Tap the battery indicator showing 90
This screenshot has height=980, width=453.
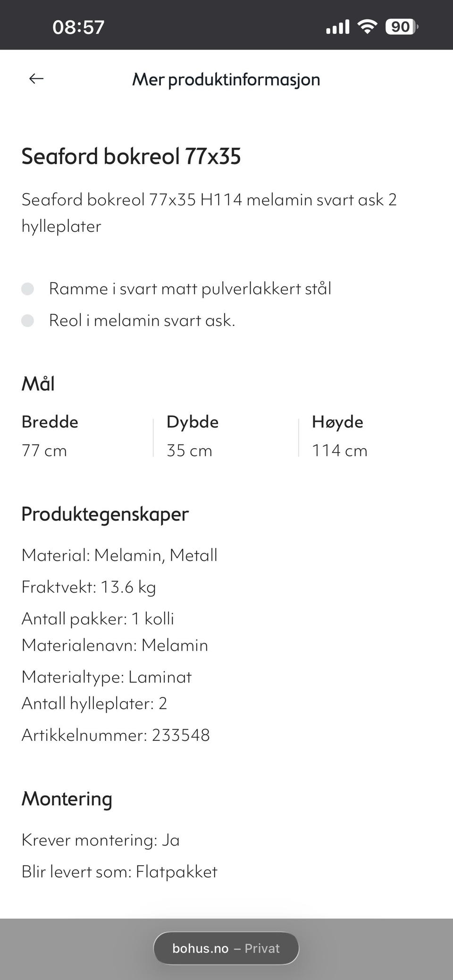pyautogui.click(x=402, y=27)
